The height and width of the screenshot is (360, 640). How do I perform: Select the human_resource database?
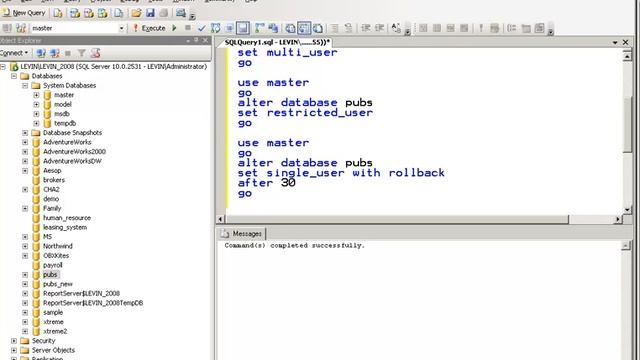(x=67, y=218)
